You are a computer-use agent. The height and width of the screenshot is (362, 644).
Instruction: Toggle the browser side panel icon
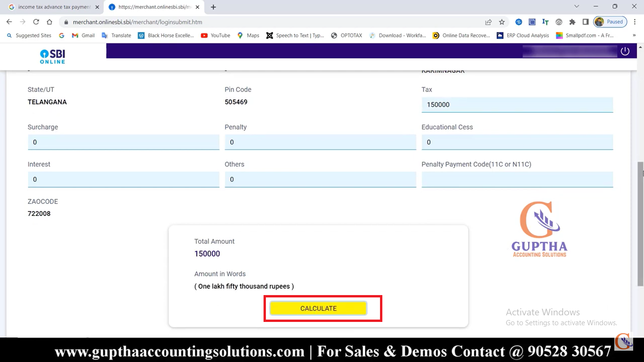[x=586, y=22]
